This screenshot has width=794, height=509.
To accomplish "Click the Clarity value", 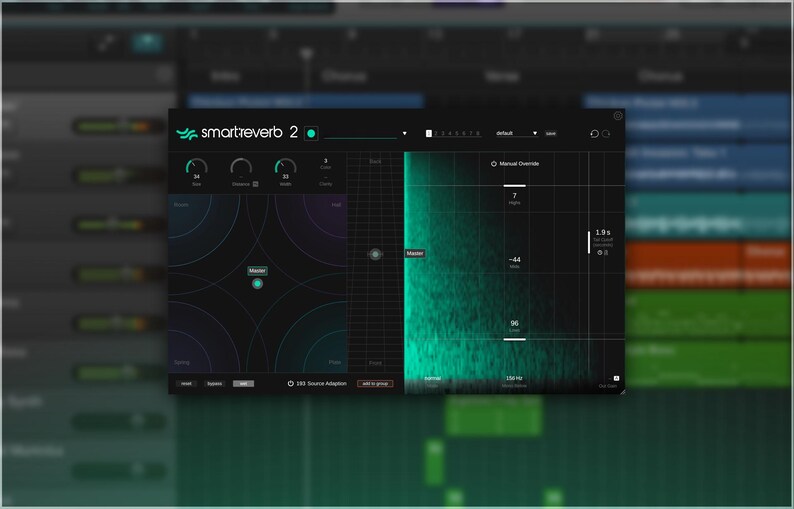I will (326, 177).
